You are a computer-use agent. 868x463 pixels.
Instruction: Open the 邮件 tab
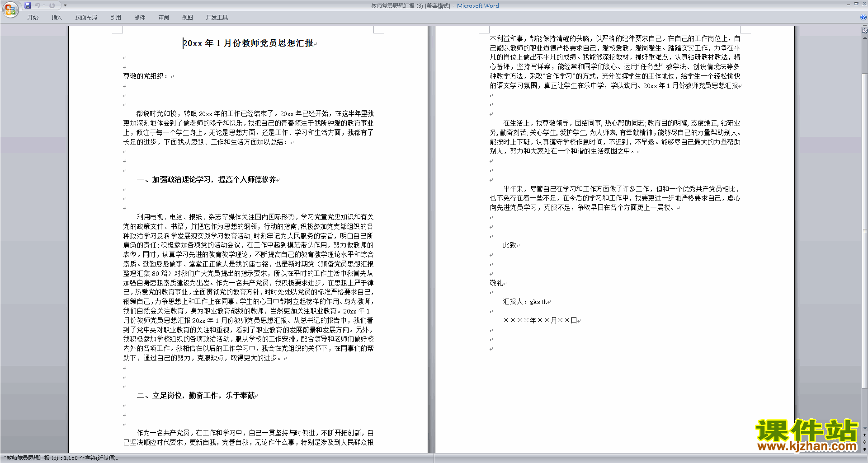point(140,17)
